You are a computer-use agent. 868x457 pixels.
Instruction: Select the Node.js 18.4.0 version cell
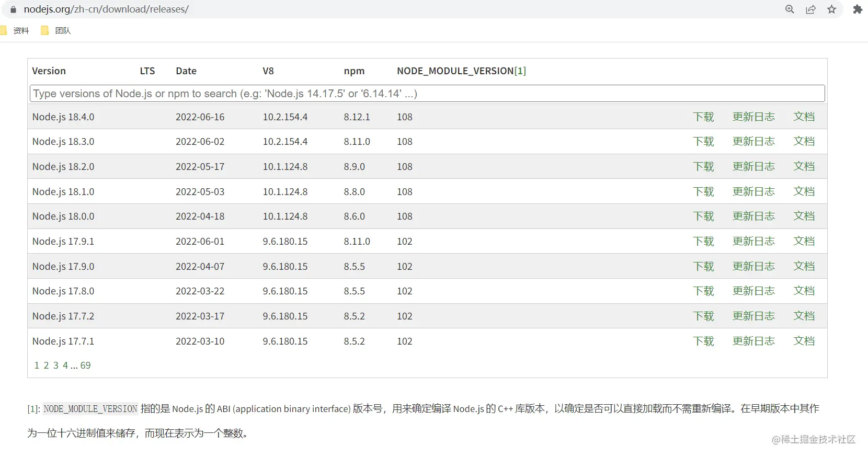coord(63,117)
